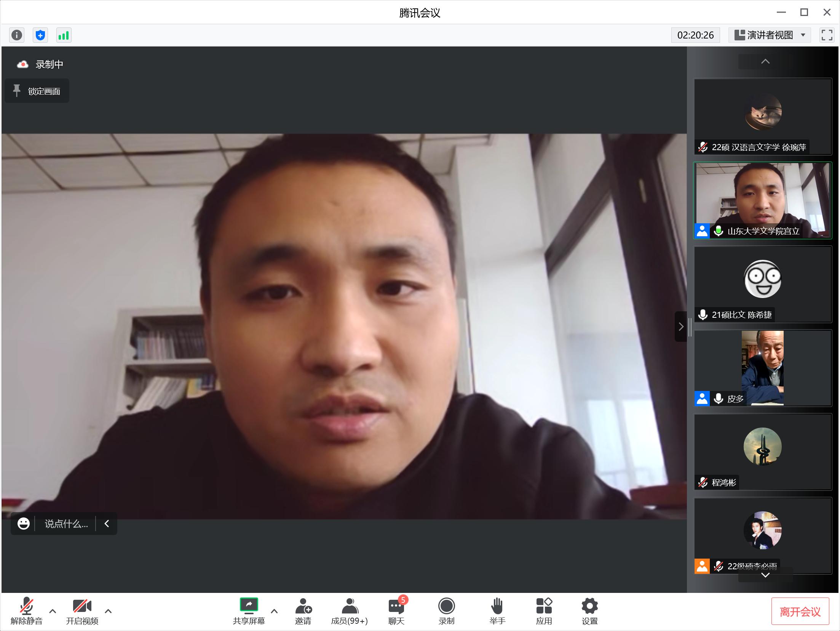Type in the 说点什么 message field
This screenshot has width=840, height=631.
pyautogui.click(x=66, y=524)
